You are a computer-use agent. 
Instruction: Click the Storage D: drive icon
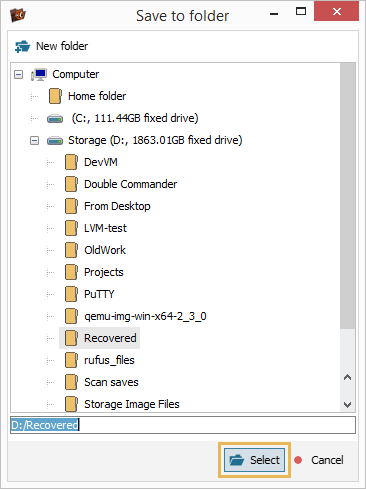55,141
